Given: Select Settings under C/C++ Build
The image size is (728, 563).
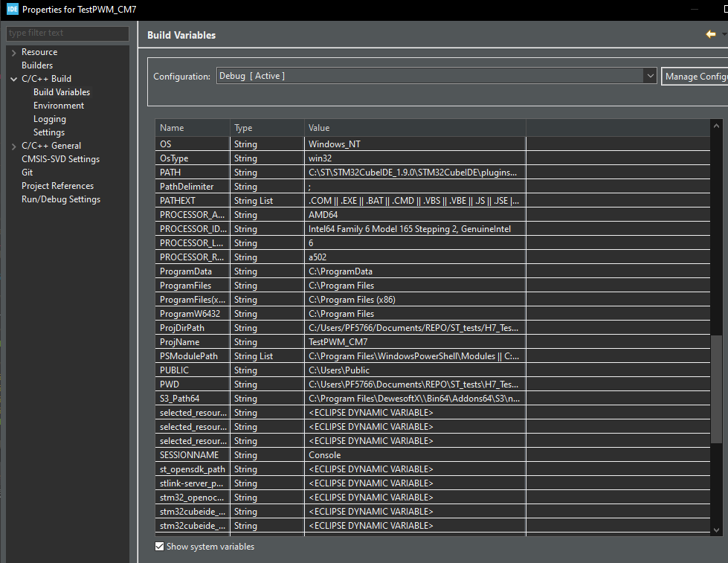Looking at the screenshot, I should tap(49, 132).
